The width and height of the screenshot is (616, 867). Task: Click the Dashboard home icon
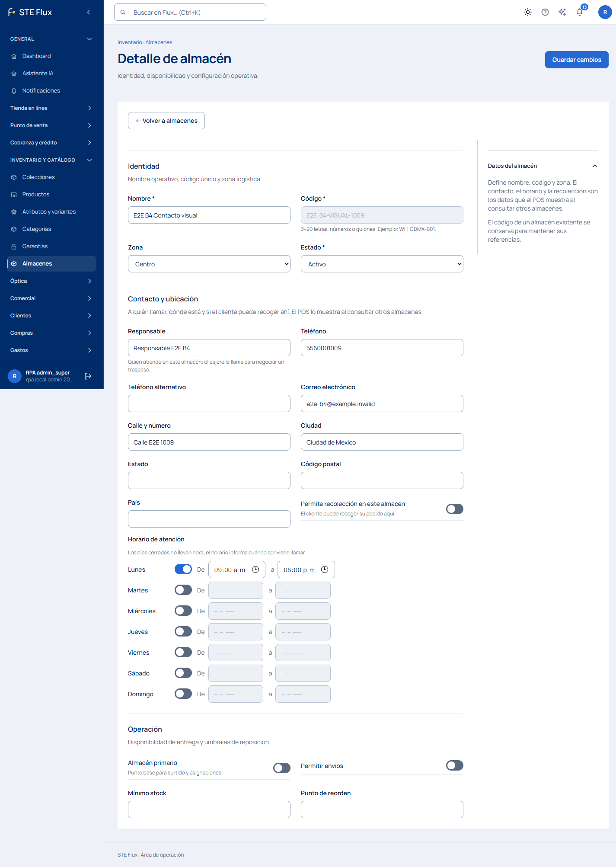click(14, 56)
